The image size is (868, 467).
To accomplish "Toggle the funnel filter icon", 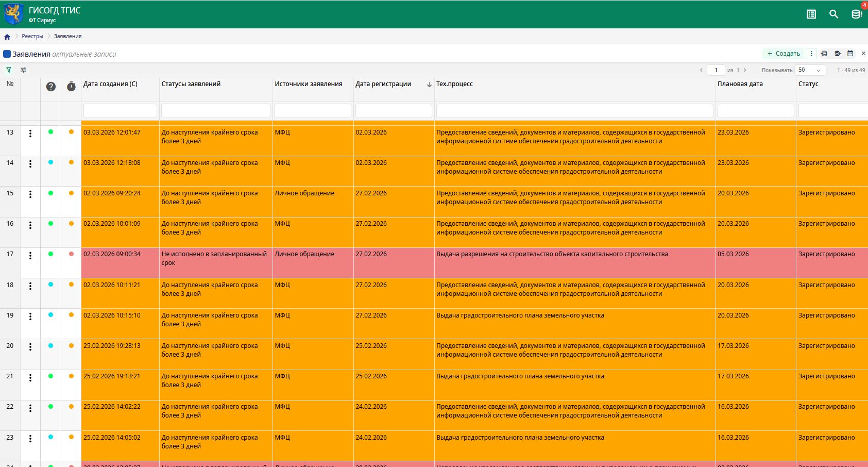I will 9,70.
